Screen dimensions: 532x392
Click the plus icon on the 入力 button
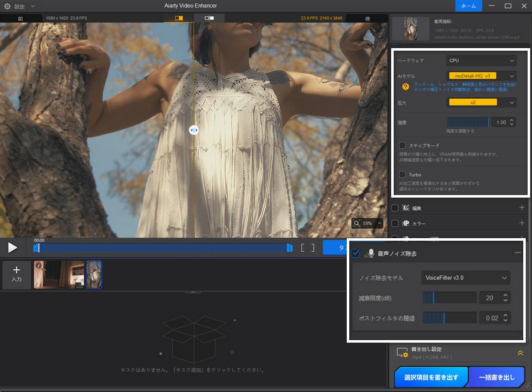coord(16,269)
